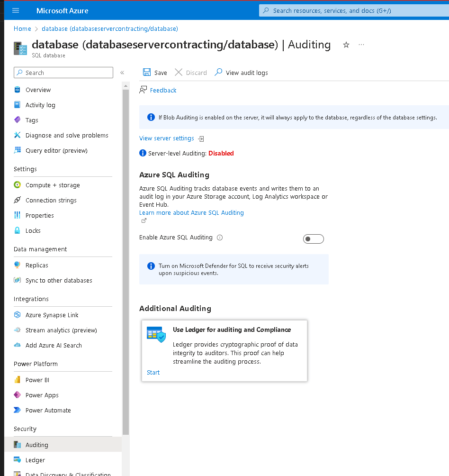Click the Compute + storage icon
Viewport: 449px width, 476px height.
17,185
